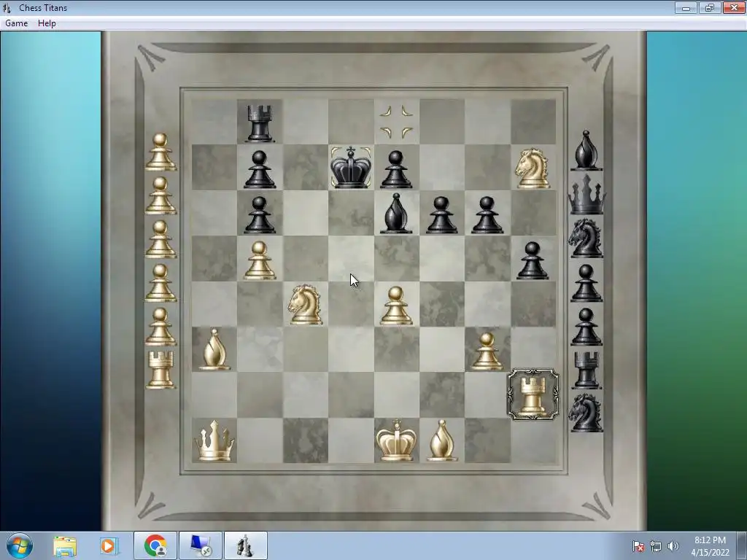Viewport: 747px width, 560px height.
Task: Select the white bishop on a3
Action: 214,349
